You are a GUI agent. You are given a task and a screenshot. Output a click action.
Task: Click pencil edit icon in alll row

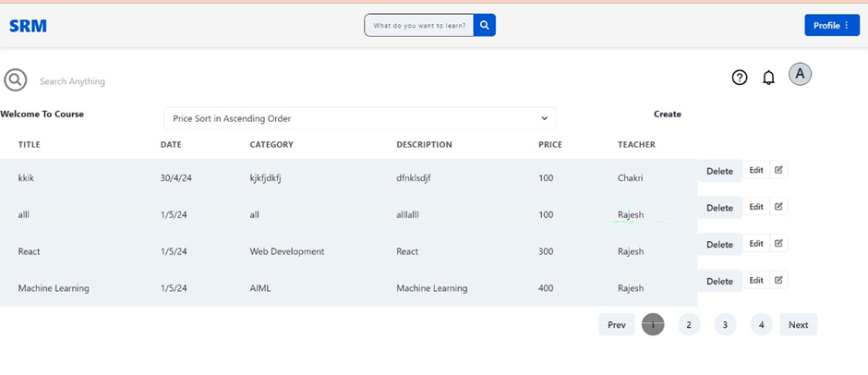point(778,207)
